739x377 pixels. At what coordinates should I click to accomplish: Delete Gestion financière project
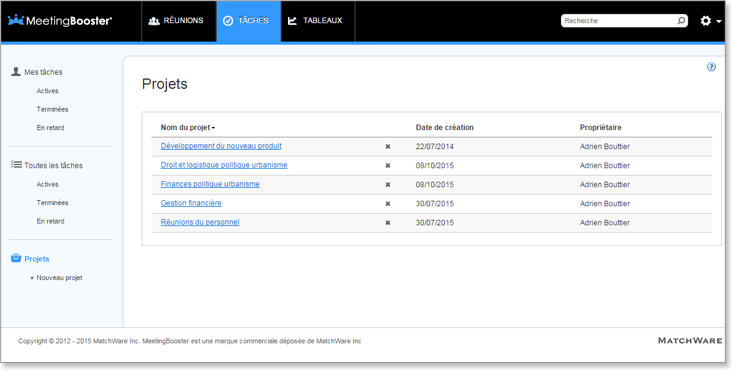[388, 204]
